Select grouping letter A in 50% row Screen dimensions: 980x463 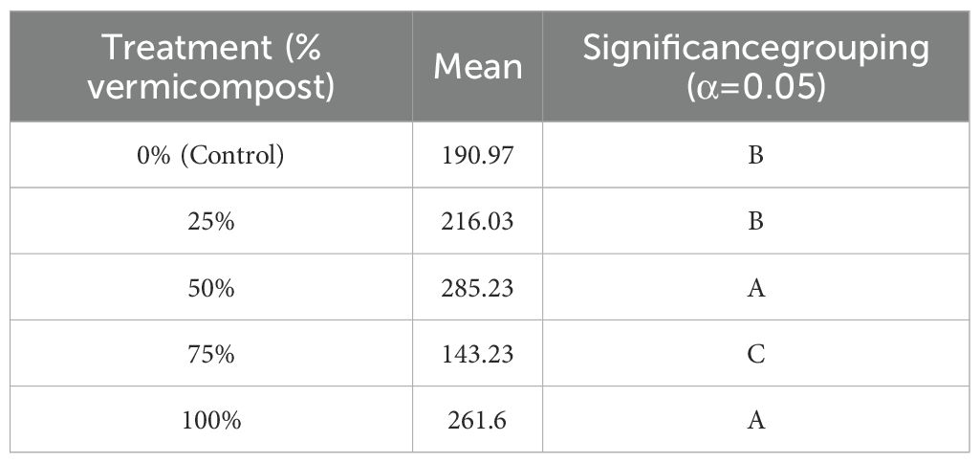click(755, 287)
